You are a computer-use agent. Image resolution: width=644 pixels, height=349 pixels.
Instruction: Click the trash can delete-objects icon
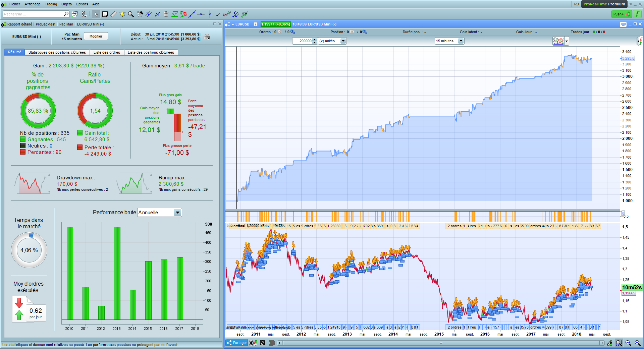[x=166, y=14]
